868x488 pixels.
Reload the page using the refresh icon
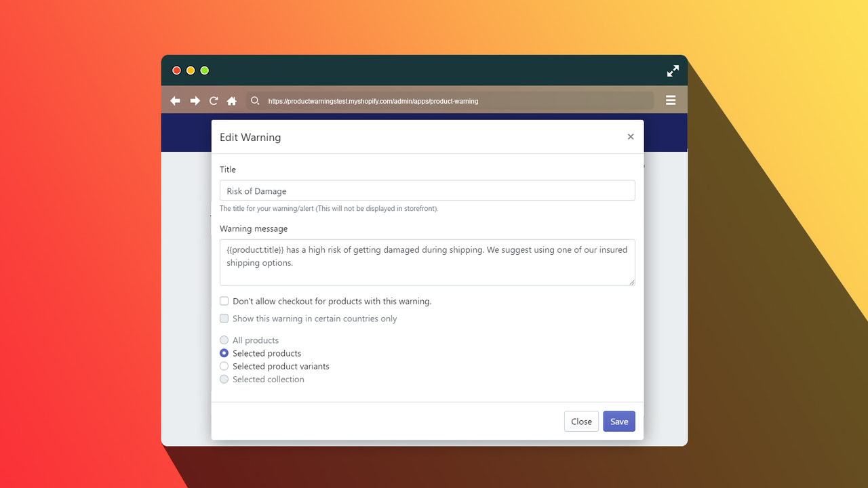coord(213,100)
